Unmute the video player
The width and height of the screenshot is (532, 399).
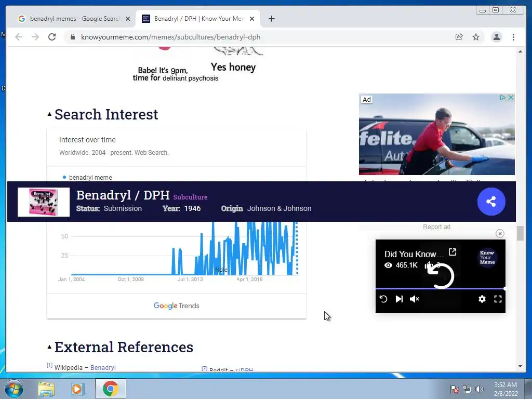tap(415, 299)
